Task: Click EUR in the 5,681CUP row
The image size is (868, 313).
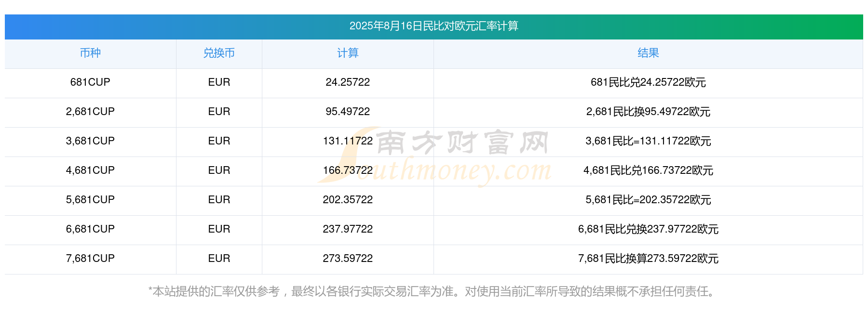Action: point(219,200)
